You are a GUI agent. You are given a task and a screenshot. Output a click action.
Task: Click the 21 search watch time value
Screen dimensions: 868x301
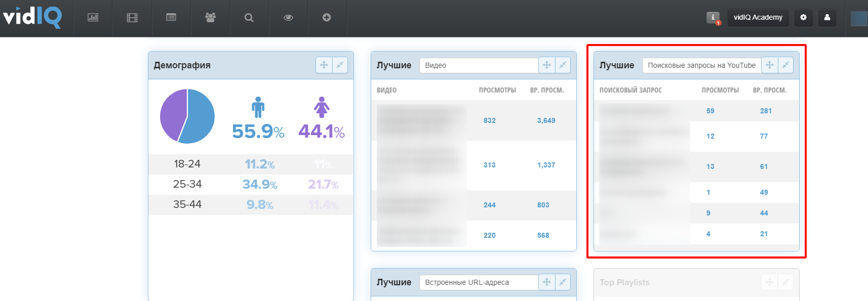[764, 234]
